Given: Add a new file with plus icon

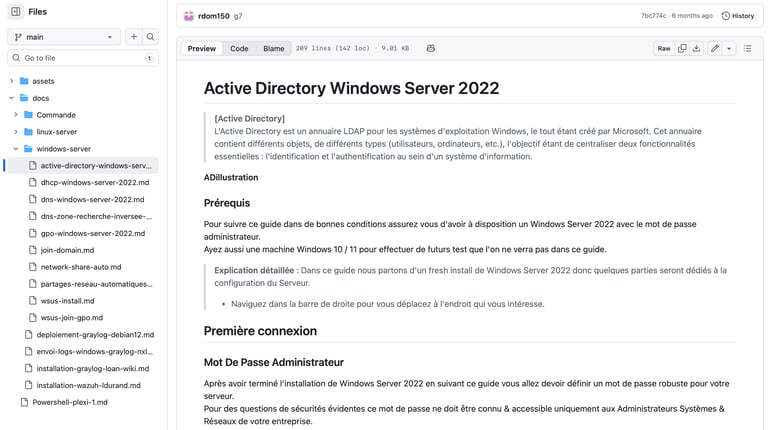Looking at the screenshot, I should click(x=134, y=37).
